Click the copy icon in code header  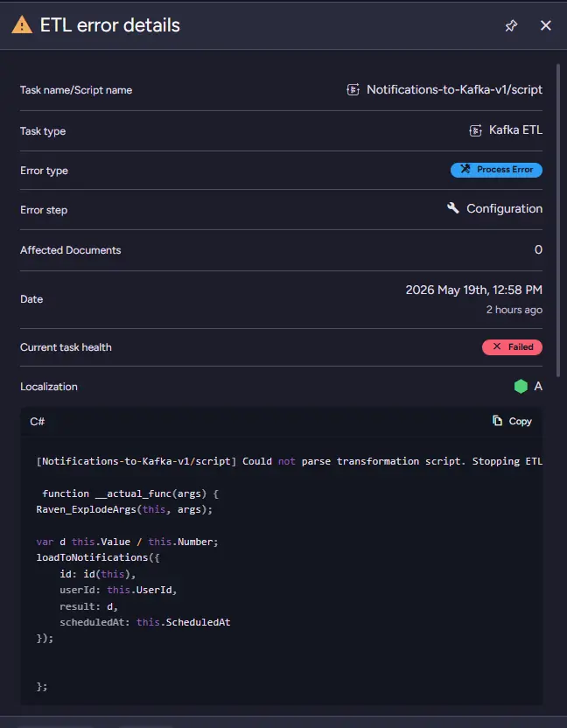click(x=497, y=421)
